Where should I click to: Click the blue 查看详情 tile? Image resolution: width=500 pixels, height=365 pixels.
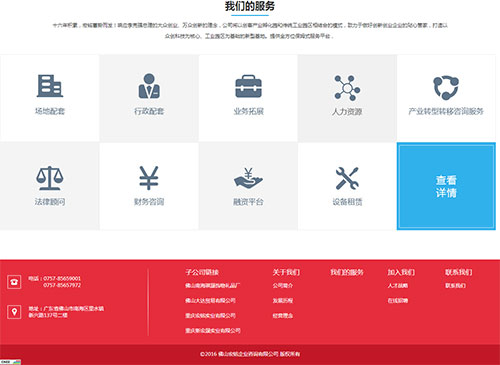click(446, 186)
